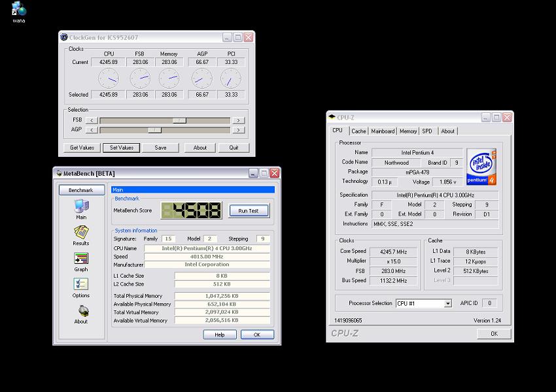Click the Total Physical Memory value
Image resolution: width=556 pixels, height=392 pixels.
[222, 296]
